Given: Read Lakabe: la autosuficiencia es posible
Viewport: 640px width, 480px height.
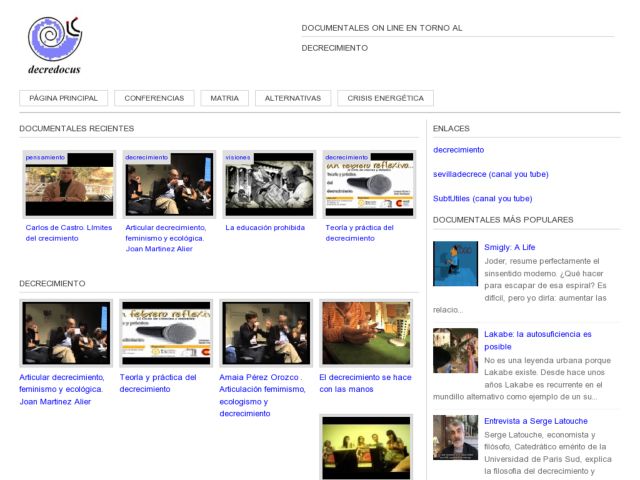Looking at the screenshot, I should point(538,340).
